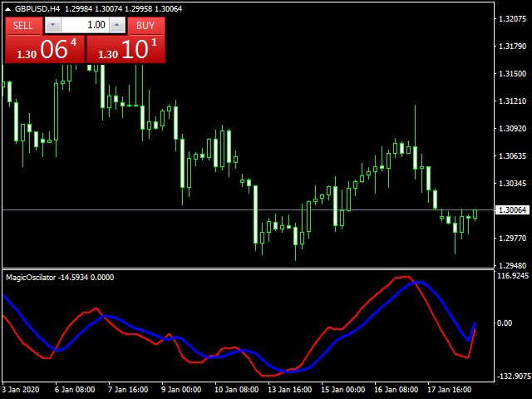The height and width of the screenshot is (399, 532).
Task: Click the sell price 1.30 06 tile
Action: tap(45, 49)
